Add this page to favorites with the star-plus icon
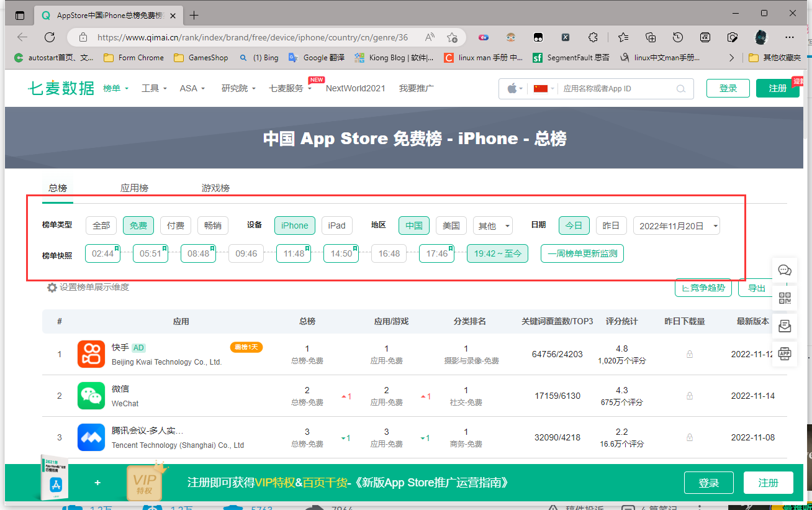 [453, 37]
